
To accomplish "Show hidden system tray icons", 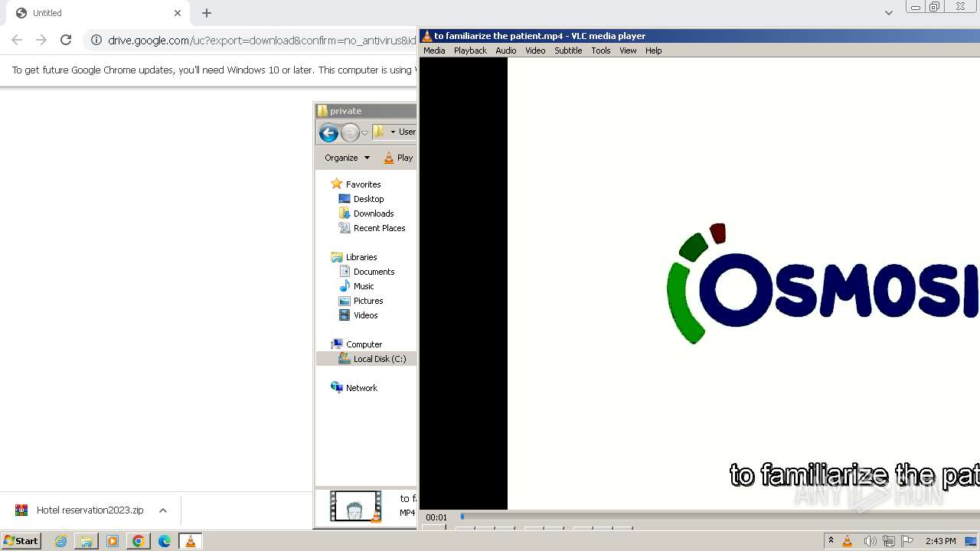I will 831,541.
